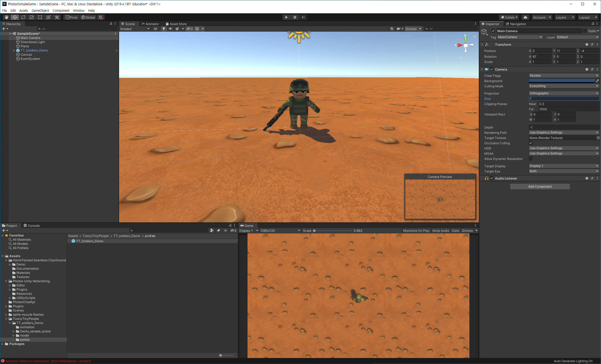Expand TT_Soldiers_Demo in Hierarchy

click(x=14, y=50)
